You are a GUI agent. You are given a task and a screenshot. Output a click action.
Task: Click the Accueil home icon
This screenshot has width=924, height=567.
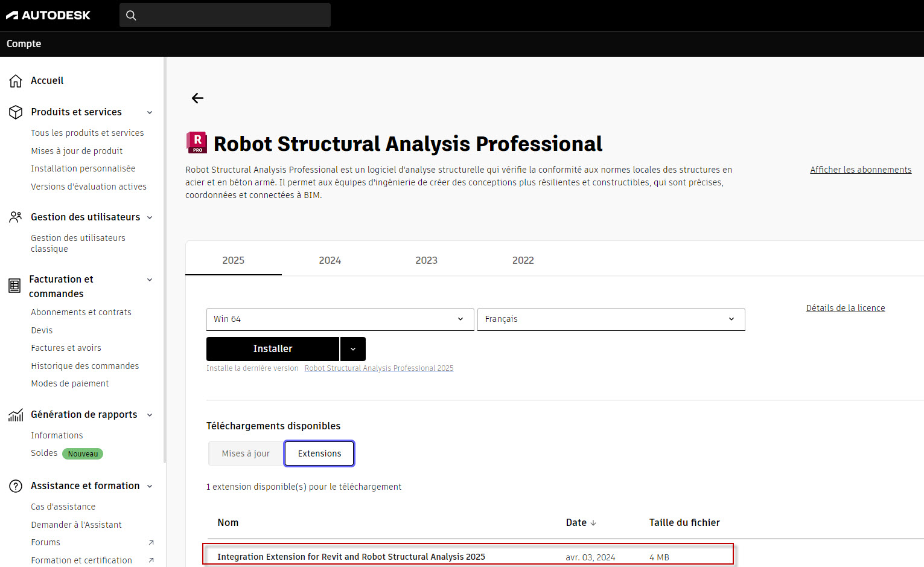coord(15,80)
